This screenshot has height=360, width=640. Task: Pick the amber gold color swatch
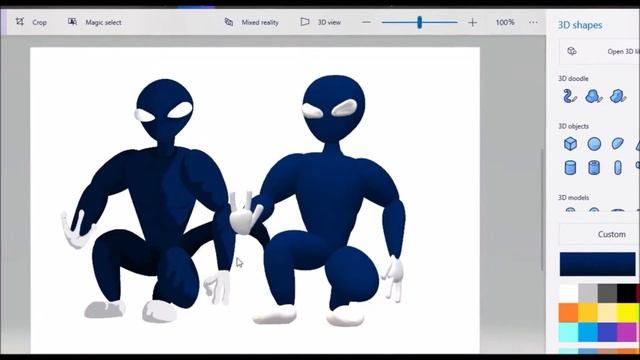pyautogui.click(x=588, y=313)
